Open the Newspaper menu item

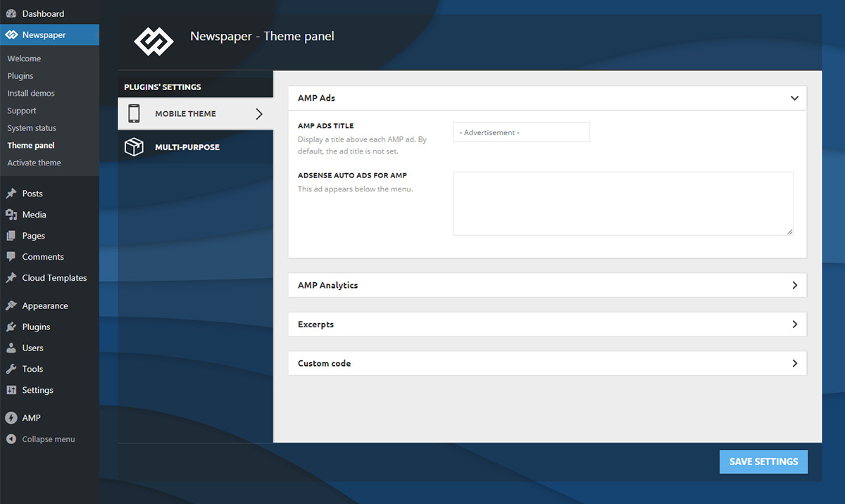pyautogui.click(x=49, y=34)
